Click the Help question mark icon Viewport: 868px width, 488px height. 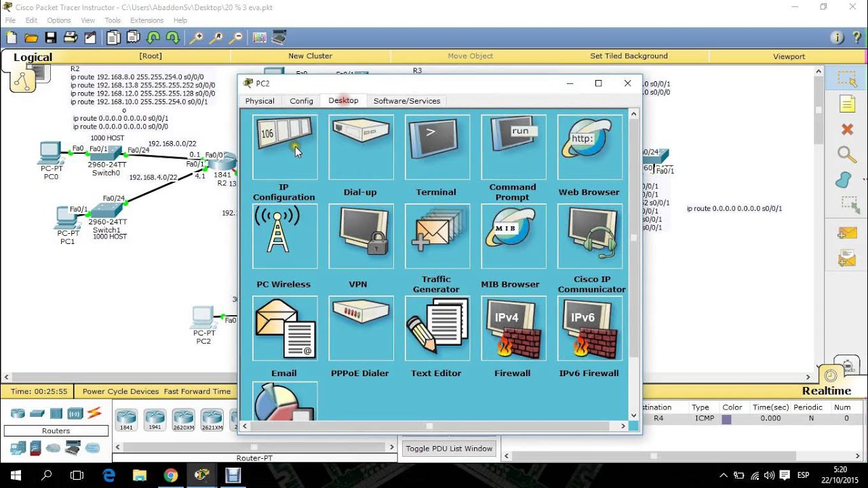856,38
